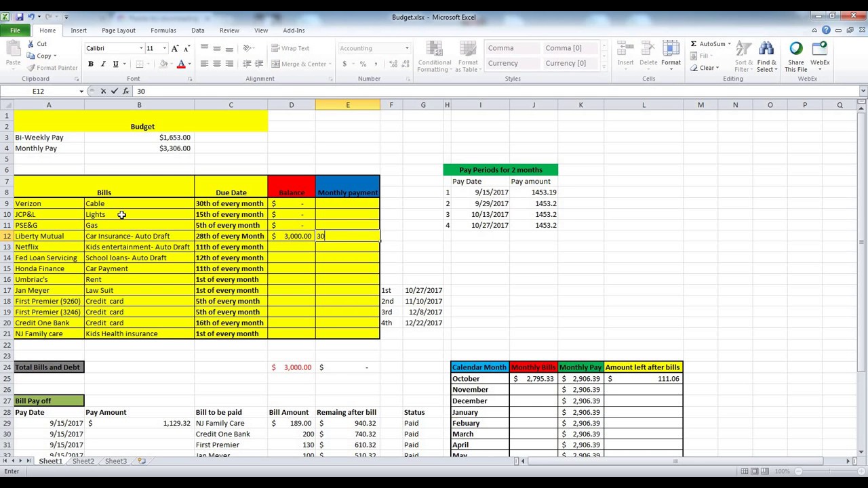Open the Excel Help question mark icon

point(826,30)
